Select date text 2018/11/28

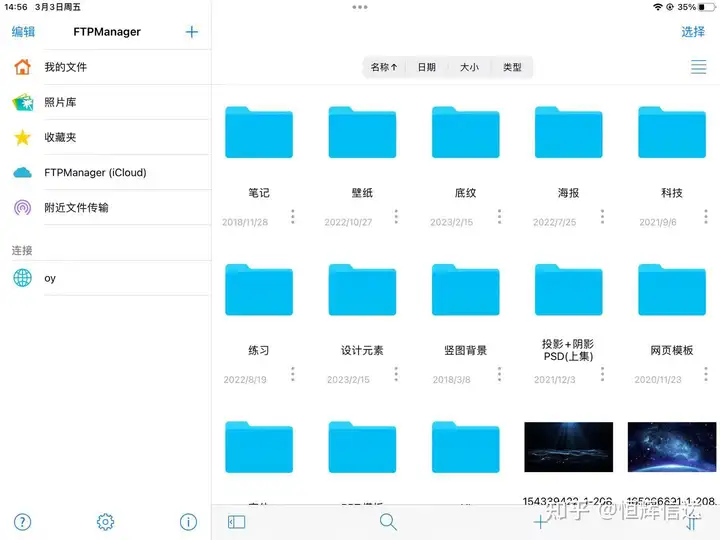(x=245, y=222)
